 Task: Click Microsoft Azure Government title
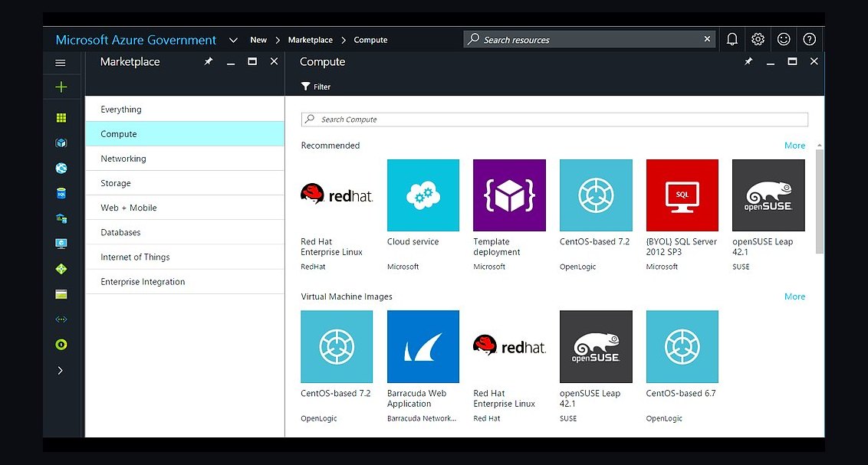click(136, 40)
